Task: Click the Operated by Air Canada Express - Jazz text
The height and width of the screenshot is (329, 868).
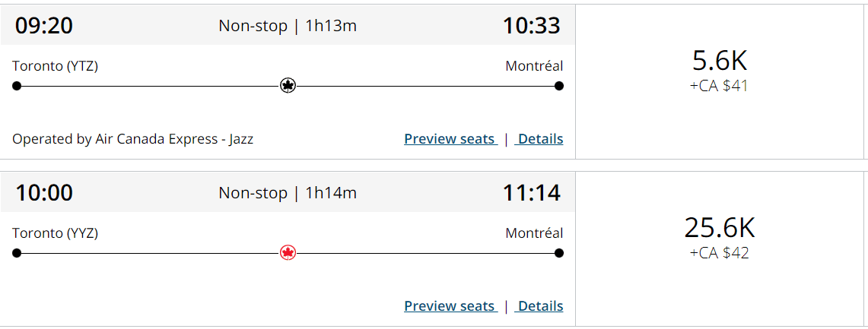Action: [x=133, y=139]
